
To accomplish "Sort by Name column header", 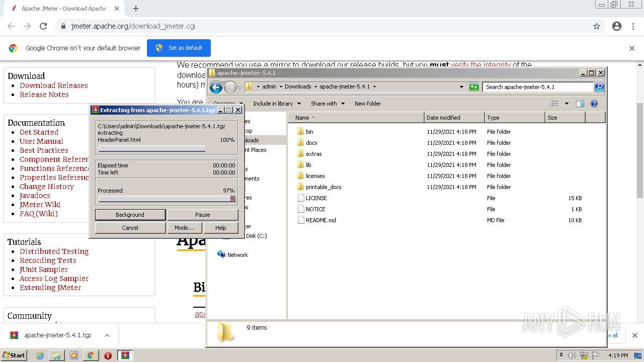I will (356, 118).
